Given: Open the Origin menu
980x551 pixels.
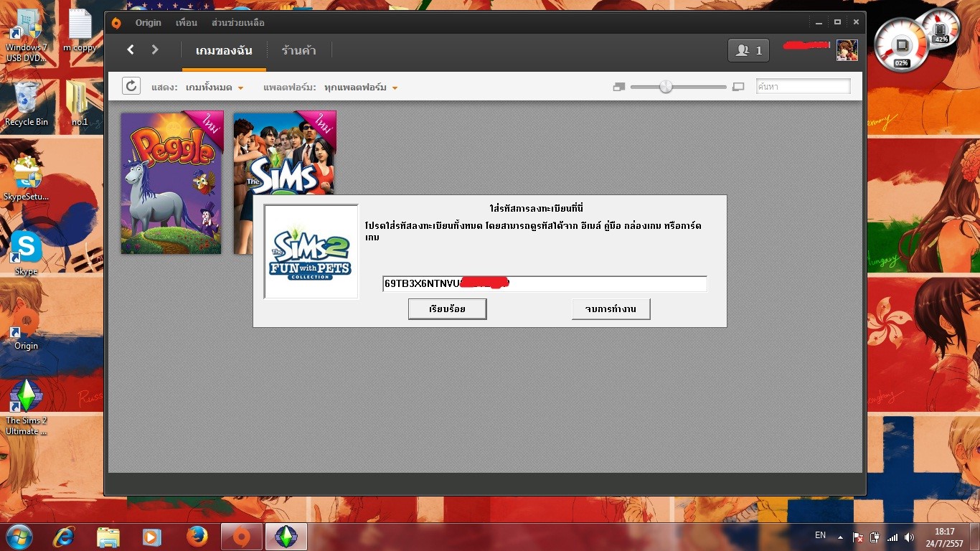Looking at the screenshot, I should coord(149,22).
